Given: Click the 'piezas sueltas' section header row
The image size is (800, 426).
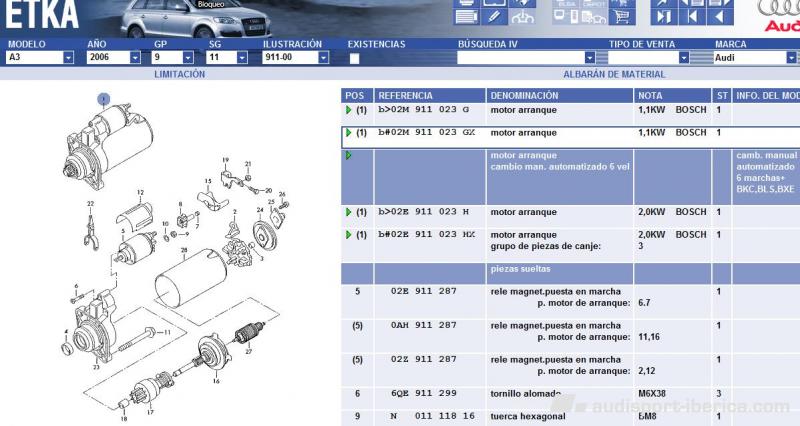Looking at the screenshot, I should [x=570, y=273].
